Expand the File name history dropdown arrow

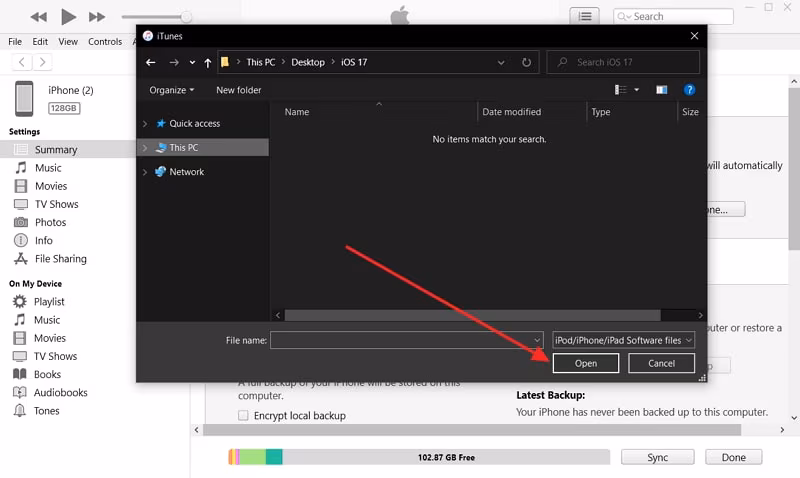click(x=537, y=340)
